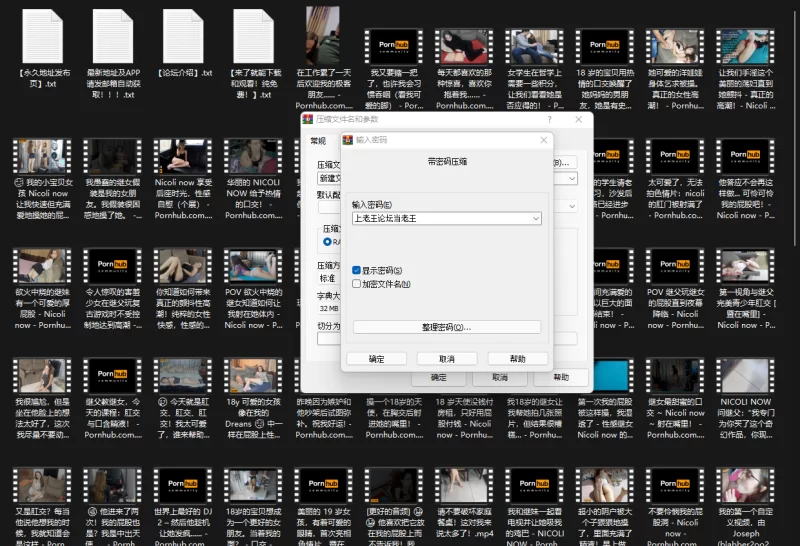This screenshot has height=546, width=800.
Task: Click 帮助 button in the password dialog
Action: pos(517,359)
